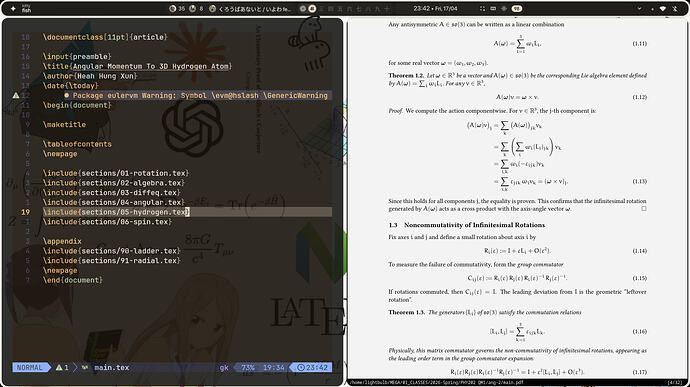Click the 'Proof.' text in the PDF
The height and width of the screenshot is (387, 690).
pyautogui.click(x=396, y=111)
